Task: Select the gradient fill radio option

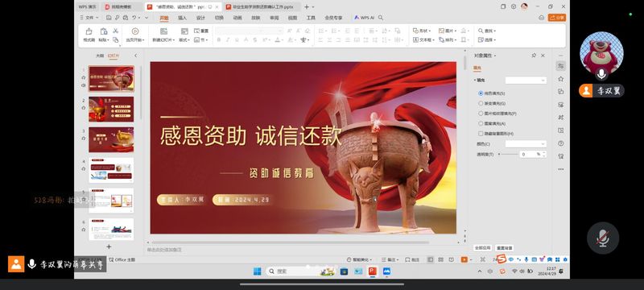Action: 492,103
